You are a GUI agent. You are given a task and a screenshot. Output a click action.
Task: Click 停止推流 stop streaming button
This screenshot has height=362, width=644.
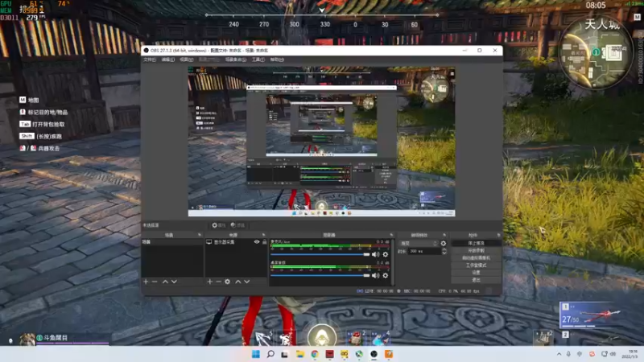[x=476, y=243]
